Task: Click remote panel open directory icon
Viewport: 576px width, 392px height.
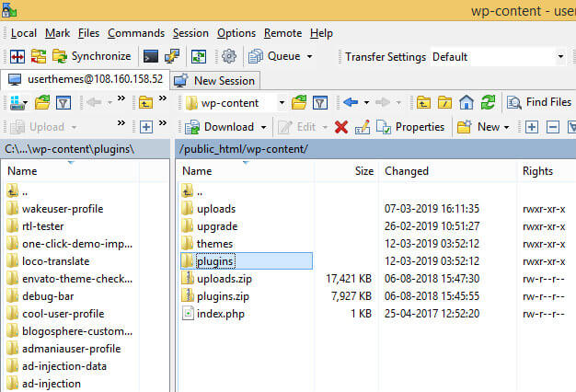Action: coord(299,103)
